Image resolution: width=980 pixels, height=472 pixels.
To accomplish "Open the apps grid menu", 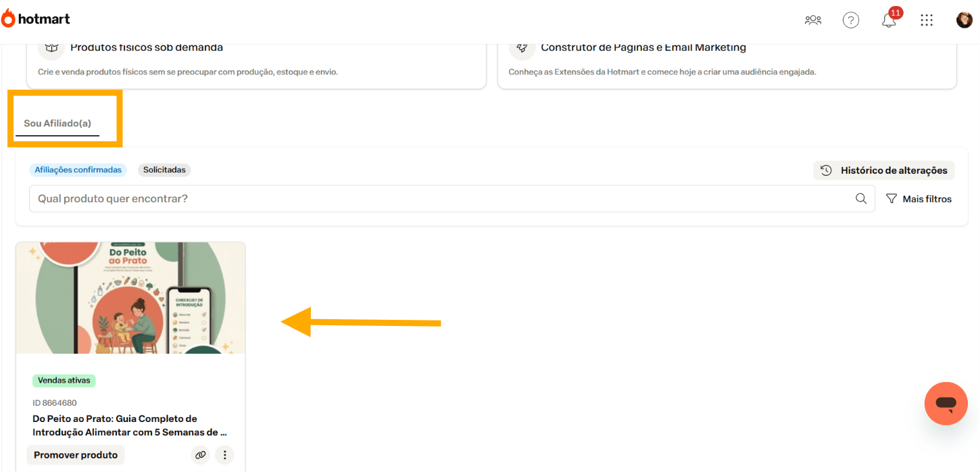I will click(927, 20).
